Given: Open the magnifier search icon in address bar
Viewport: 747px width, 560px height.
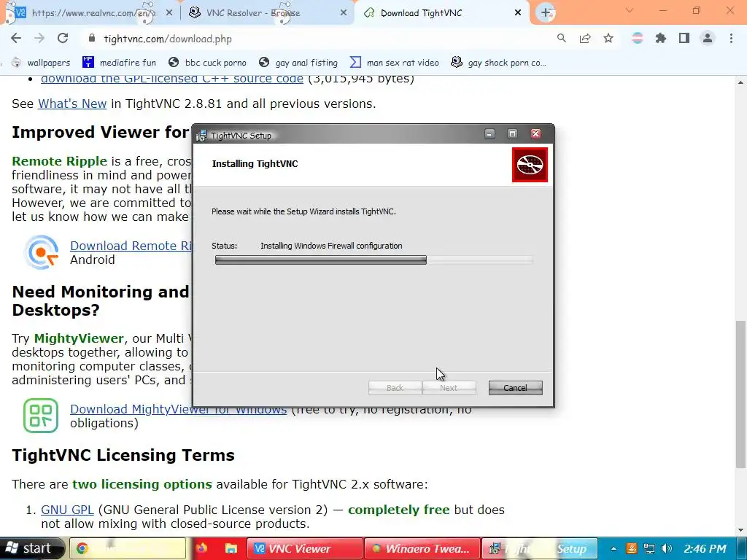Looking at the screenshot, I should [x=562, y=39].
